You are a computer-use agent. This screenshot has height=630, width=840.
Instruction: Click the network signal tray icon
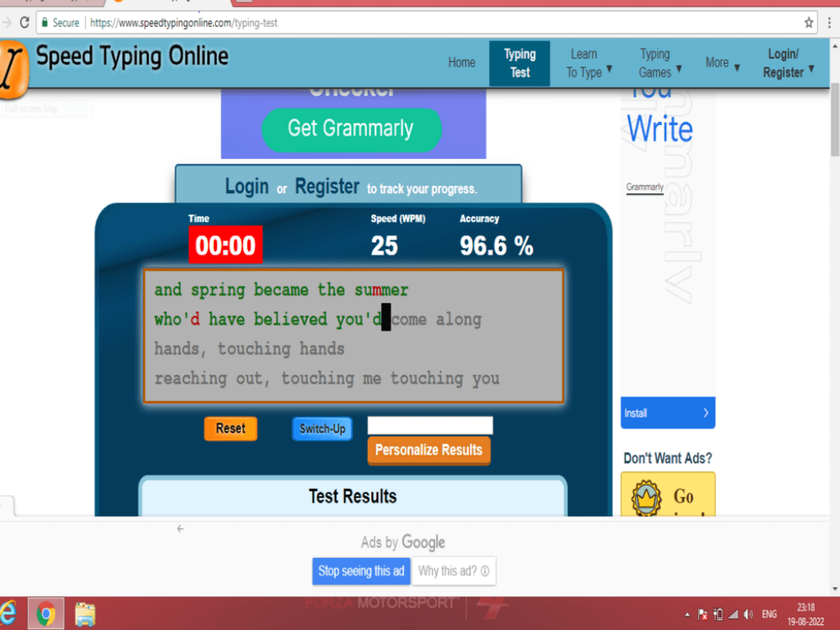[732, 615]
